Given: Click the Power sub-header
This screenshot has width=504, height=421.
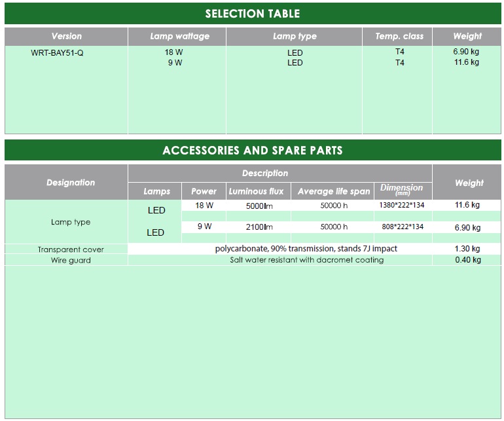Looking at the screenshot, I should (204, 191).
